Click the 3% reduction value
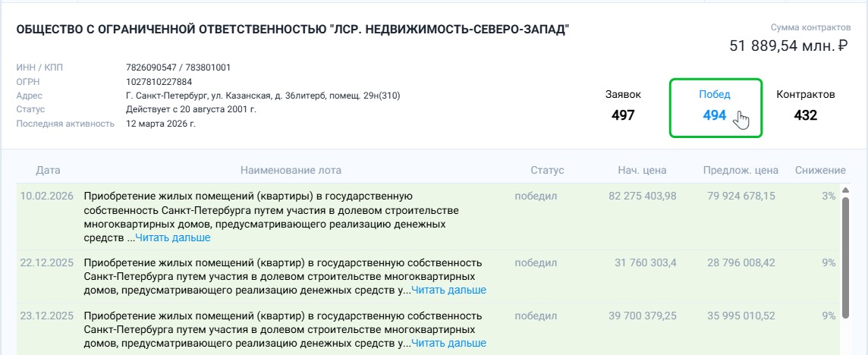Screen dimensions: 868x355 (828, 196)
